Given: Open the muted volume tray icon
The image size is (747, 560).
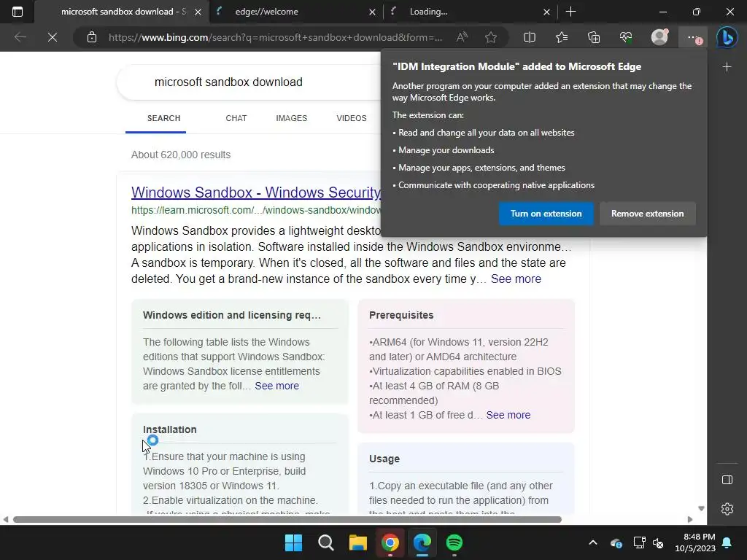Looking at the screenshot, I should click(x=658, y=542).
